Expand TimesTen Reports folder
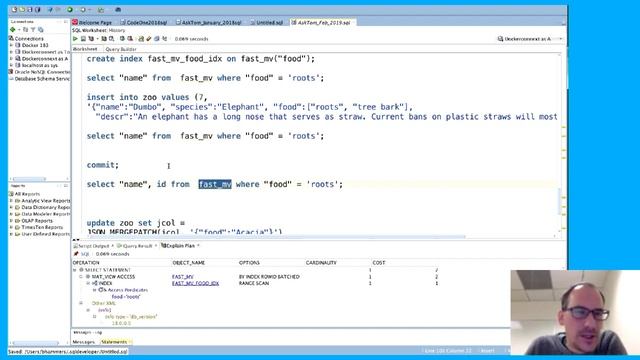 11,227
